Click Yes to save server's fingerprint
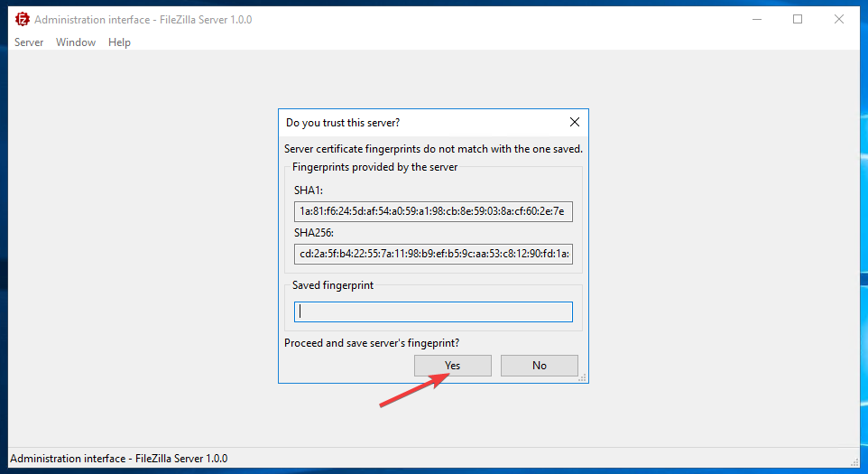The width and height of the screenshot is (868, 474). [453, 366]
